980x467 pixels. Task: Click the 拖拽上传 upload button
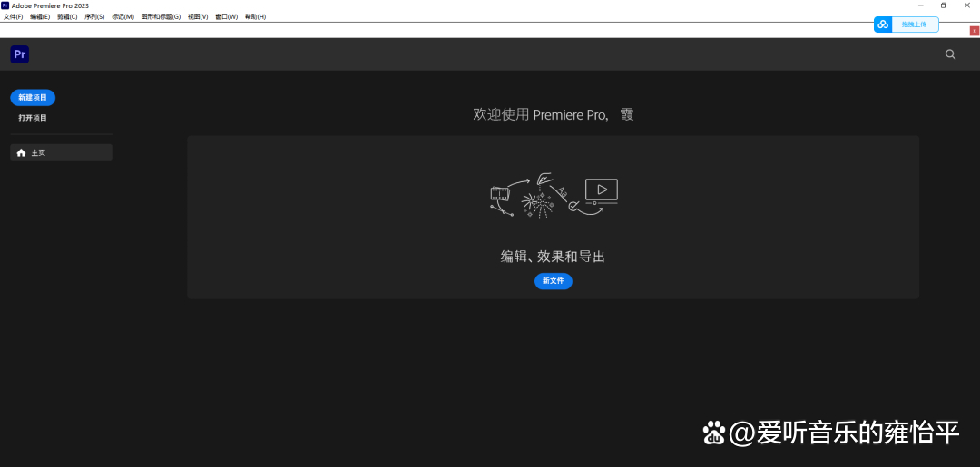(906, 24)
